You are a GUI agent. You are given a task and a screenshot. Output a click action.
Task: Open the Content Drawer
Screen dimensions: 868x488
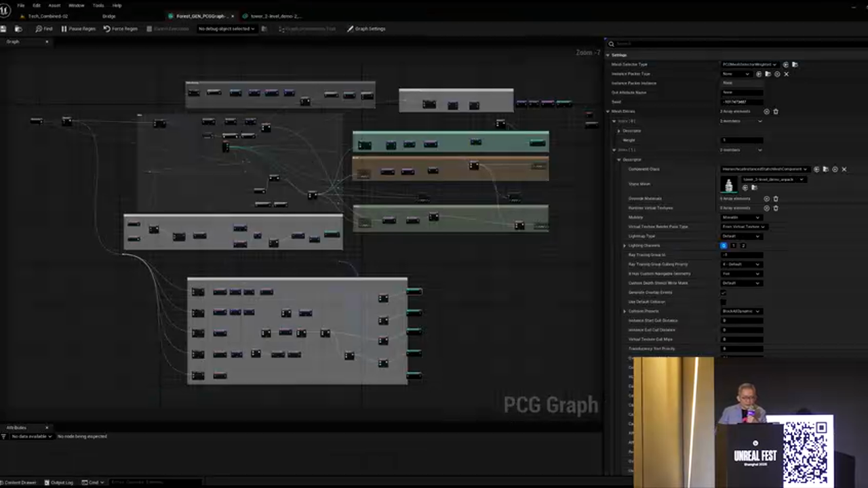(18, 482)
